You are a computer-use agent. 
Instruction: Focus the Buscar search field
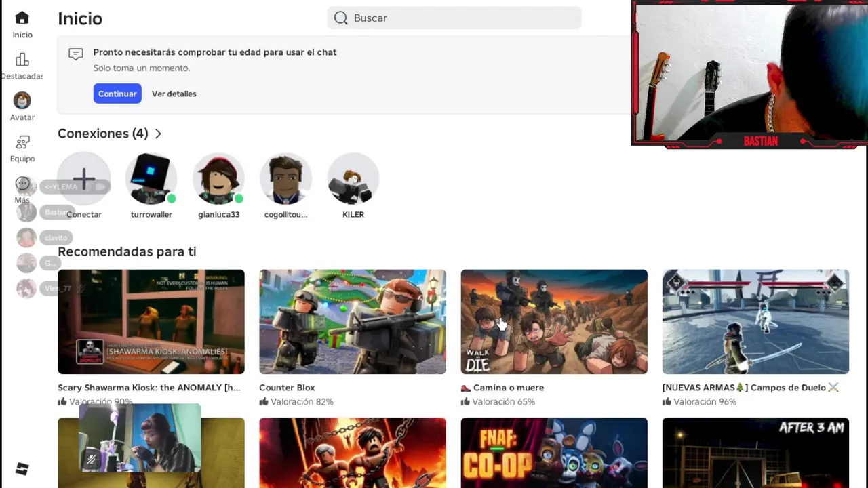454,18
